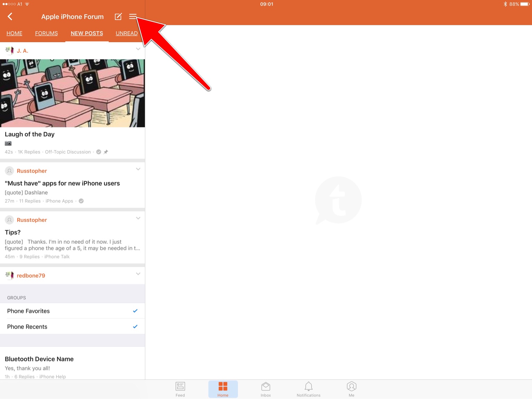Open the hamburger menu icon
Screen dimensions: 532x399
click(x=133, y=17)
